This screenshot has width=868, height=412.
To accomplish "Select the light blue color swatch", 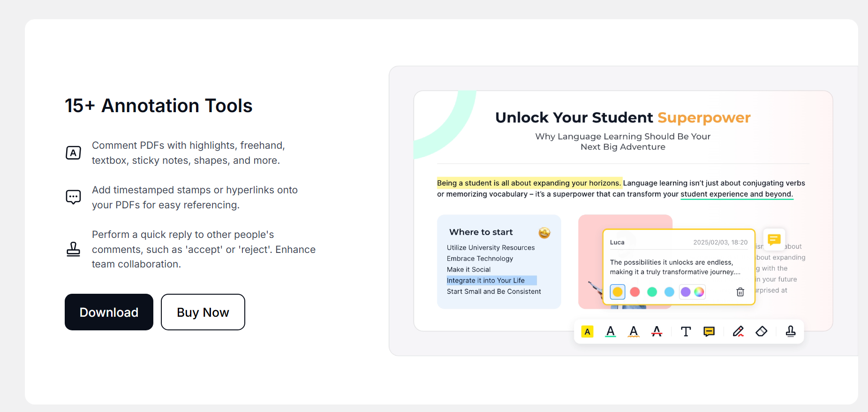I will point(669,292).
